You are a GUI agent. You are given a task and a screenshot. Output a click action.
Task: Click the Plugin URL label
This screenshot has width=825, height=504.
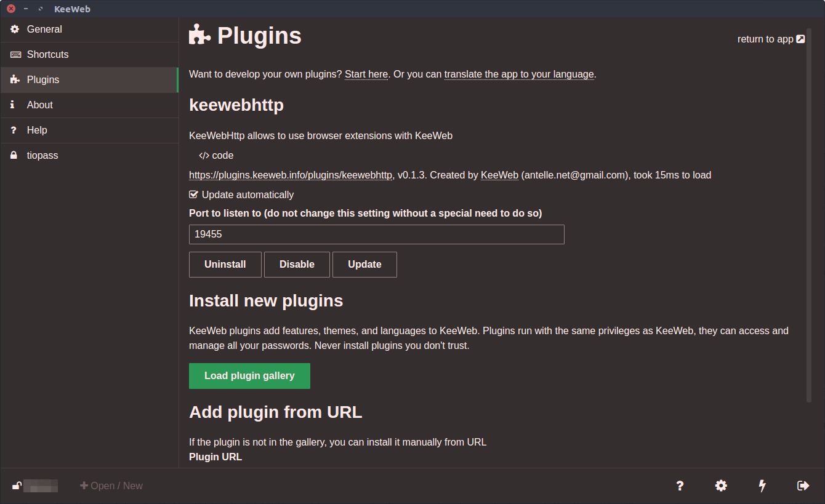pyautogui.click(x=215, y=457)
